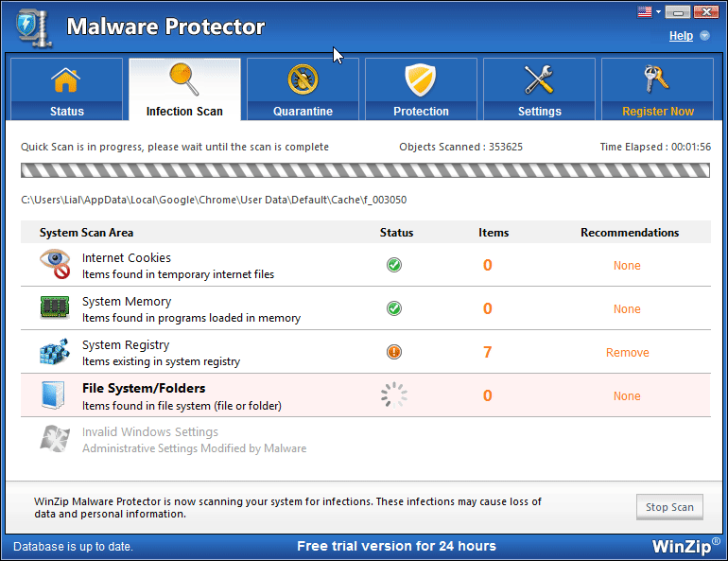
Task: Click the Stop Scan button
Action: [669, 507]
